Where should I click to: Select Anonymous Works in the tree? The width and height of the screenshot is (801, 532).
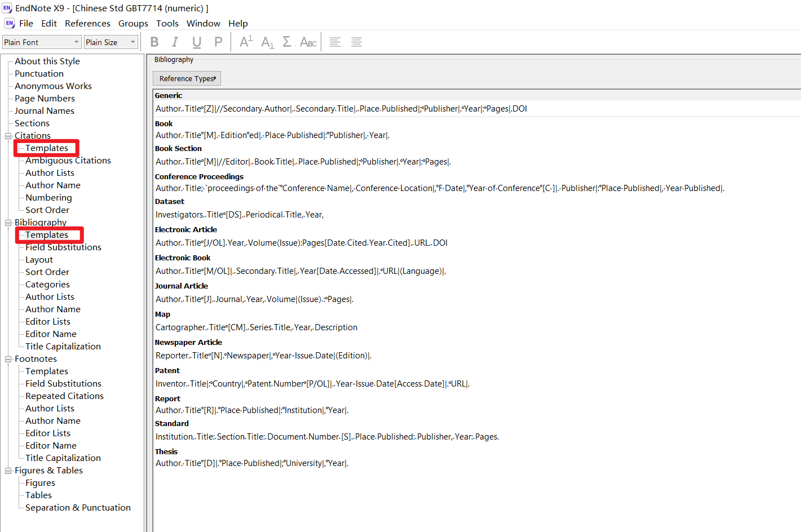coord(53,86)
